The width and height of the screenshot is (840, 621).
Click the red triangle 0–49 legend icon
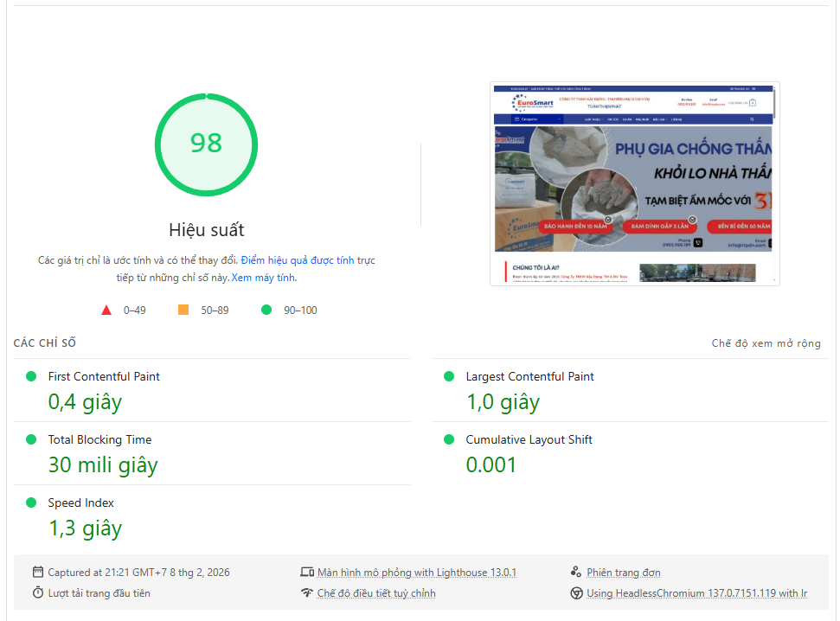[x=106, y=310]
